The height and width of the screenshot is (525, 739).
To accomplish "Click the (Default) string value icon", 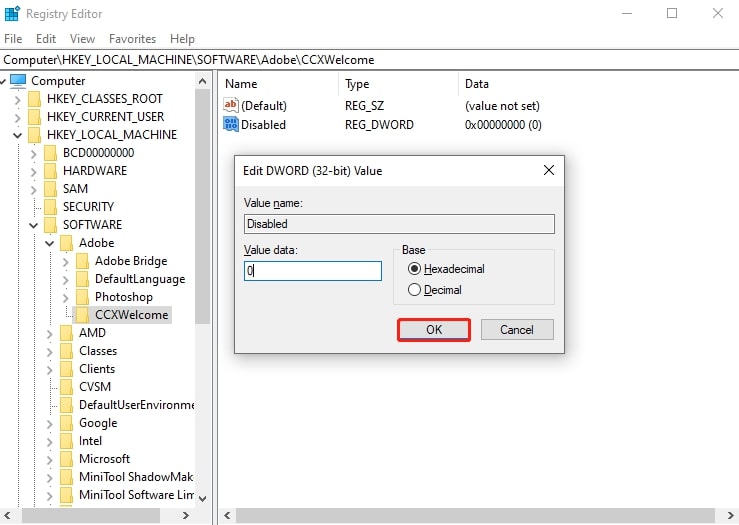I will 231,105.
